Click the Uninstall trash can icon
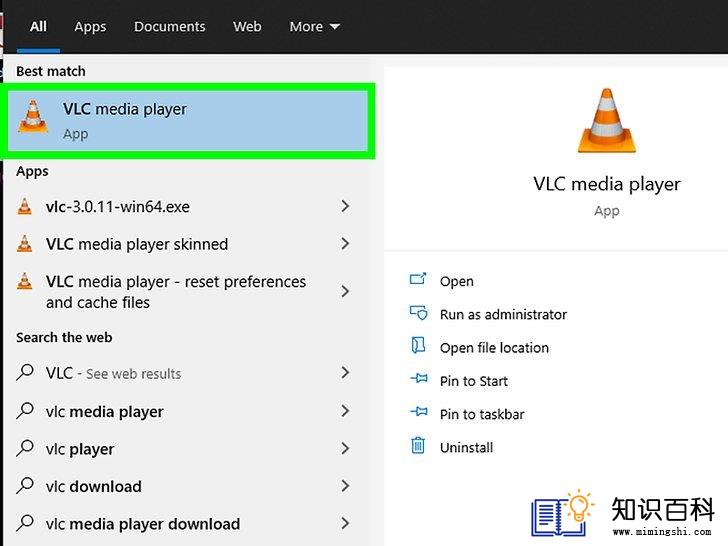 click(418, 445)
